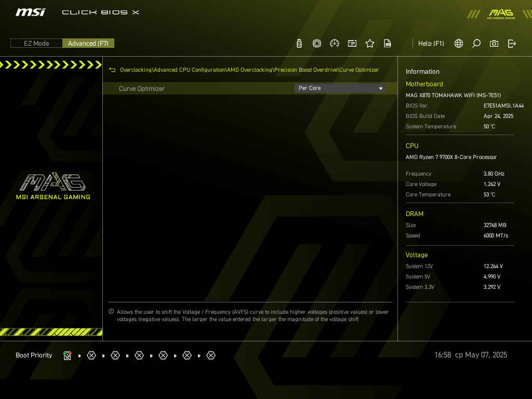Click the CPU heading in Information panel

coord(412,146)
